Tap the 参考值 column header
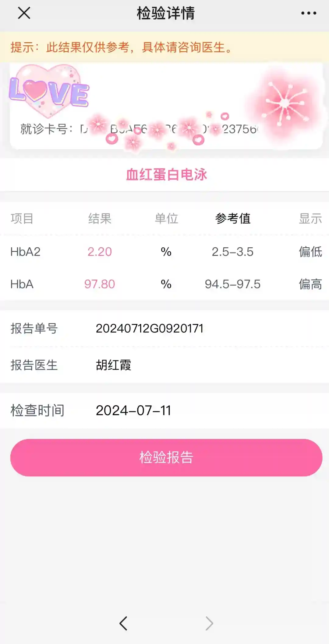The image size is (329, 644). (x=233, y=218)
